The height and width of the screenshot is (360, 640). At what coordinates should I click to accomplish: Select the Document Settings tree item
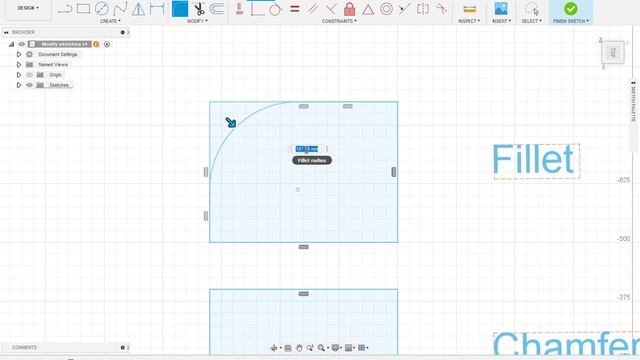58,54
